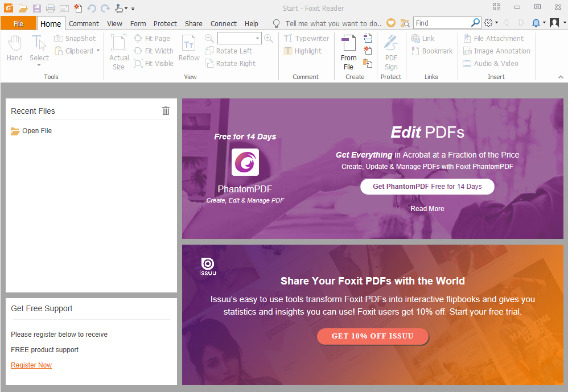Viewport: 568px width, 392px height.
Task: Switch to the View tab
Action: click(114, 23)
